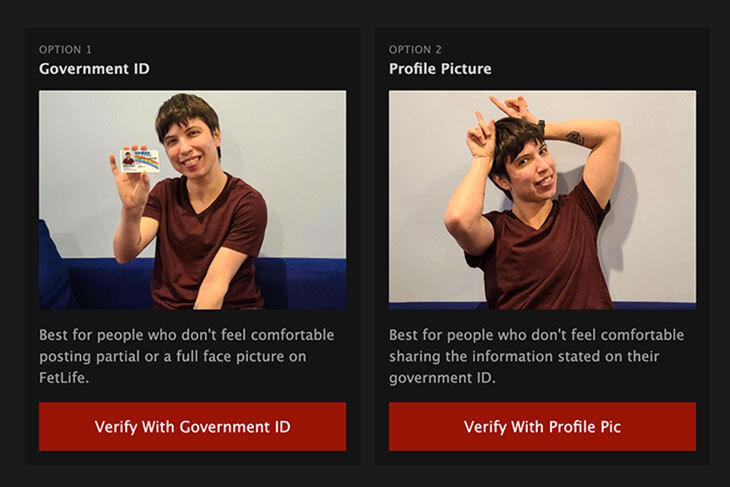The width and height of the screenshot is (730, 487).
Task: Click the forearm tattoo in the Profile Picture photo
Action: coord(575,137)
